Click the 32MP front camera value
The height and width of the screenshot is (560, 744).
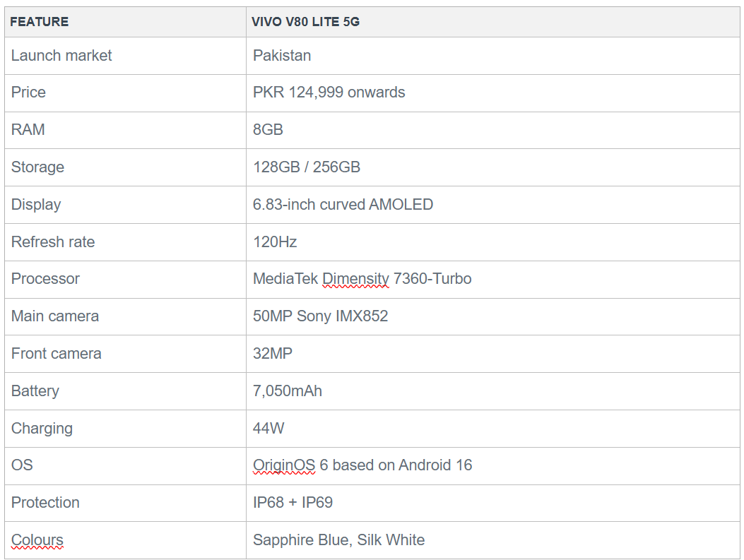click(273, 353)
